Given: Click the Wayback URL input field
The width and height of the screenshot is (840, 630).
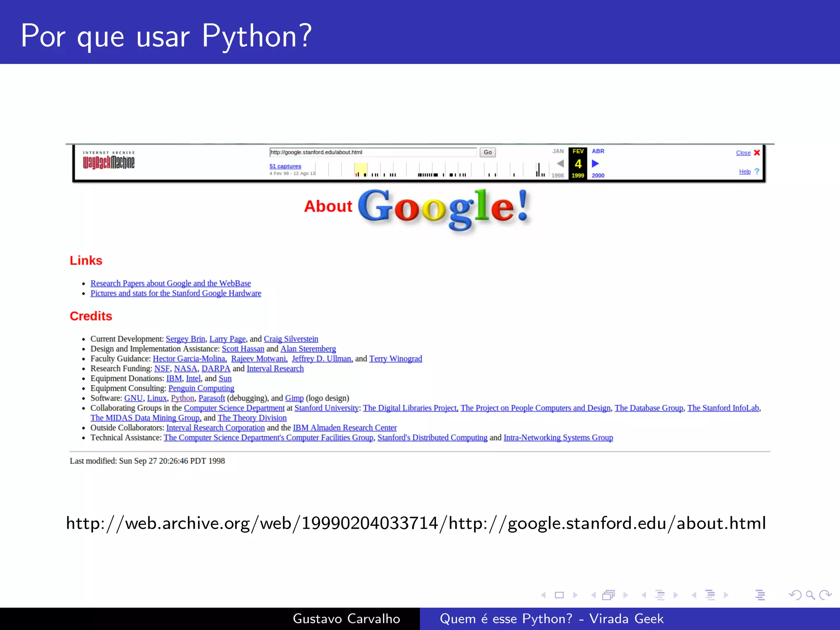Looking at the screenshot, I should 373,152.
